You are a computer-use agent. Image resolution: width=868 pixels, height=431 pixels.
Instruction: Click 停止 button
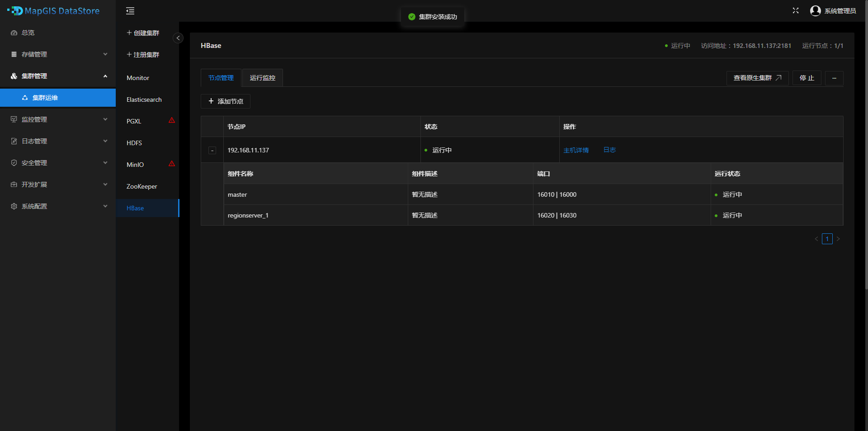coord(807,78)
